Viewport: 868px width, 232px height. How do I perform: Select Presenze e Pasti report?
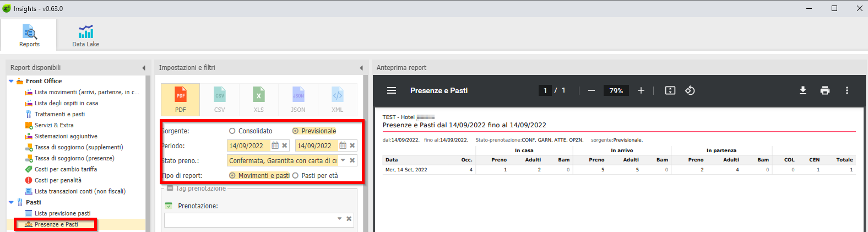[x=51, y=224]
